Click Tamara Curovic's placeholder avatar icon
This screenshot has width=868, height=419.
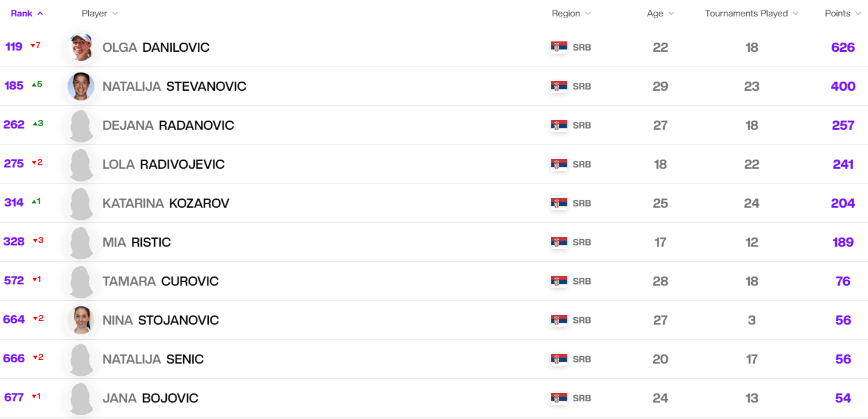(81, 281)
